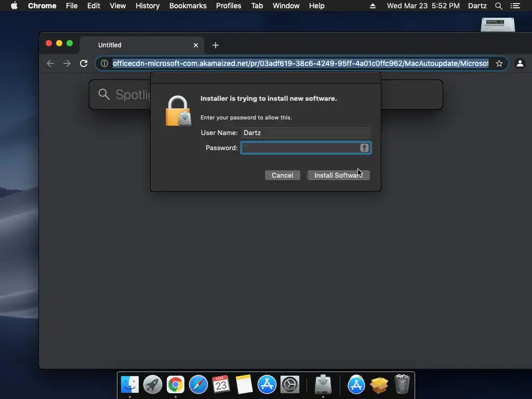Open the Chrome application menu
The width and height of the screenshot is (532, 399).
click(x=42, y=6)
